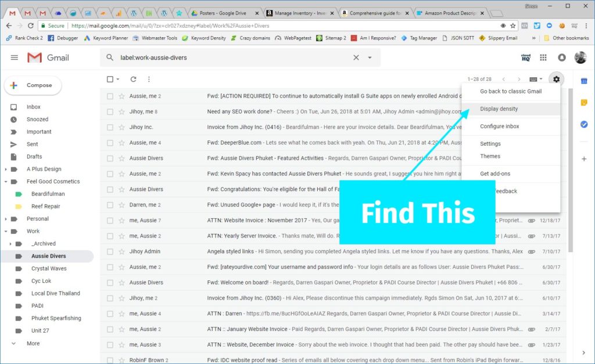This screenshot has width=595, height=364.
Task: Expand the _Archived label
Action: (10, 244)
